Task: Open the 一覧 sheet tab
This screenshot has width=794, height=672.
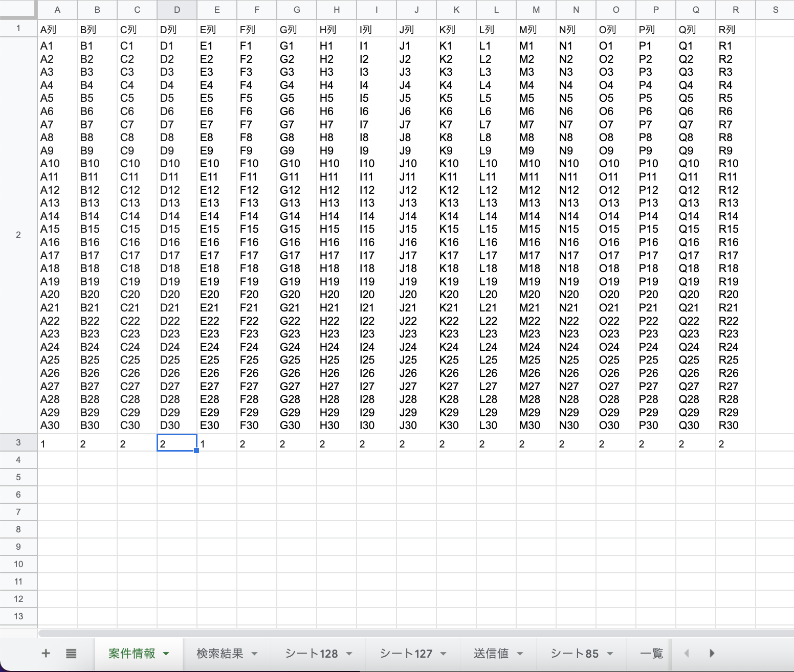Action: tap(651, 654)
